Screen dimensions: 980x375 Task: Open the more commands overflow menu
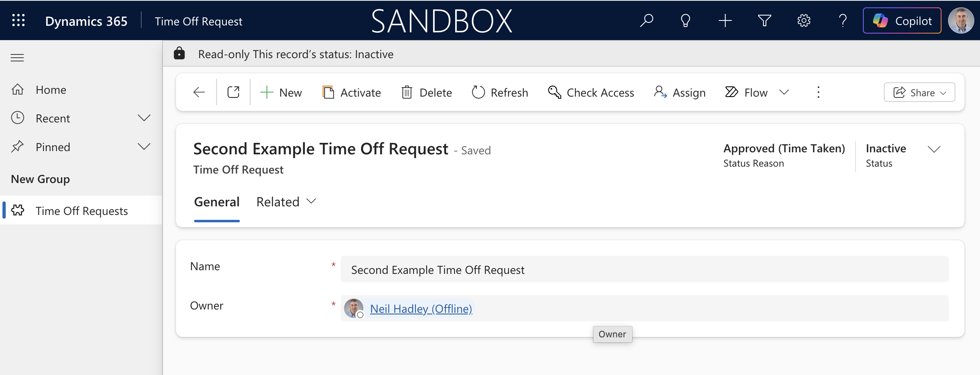pos(818,92)
